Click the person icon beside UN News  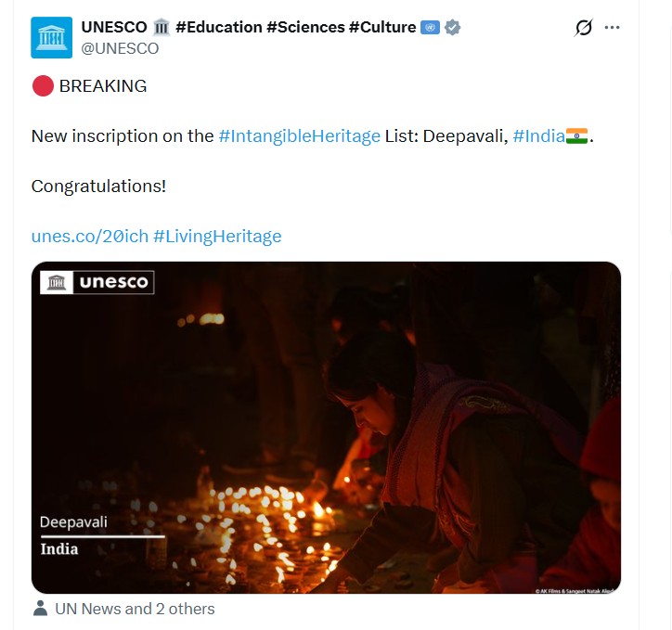pyautogui.click(x=41, y=609)
